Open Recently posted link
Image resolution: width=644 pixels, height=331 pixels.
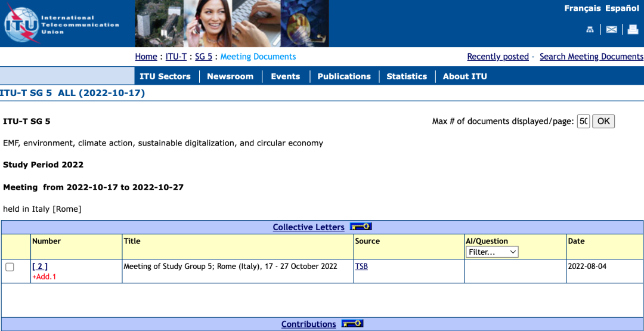point(498,57)
